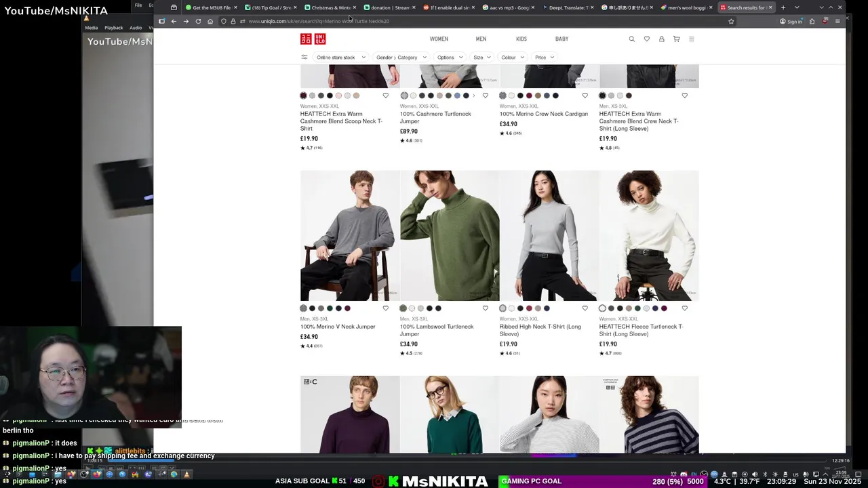868x488 pixels.
Task: Expand the Gender > Category filter
Action: tap(401, 57)
